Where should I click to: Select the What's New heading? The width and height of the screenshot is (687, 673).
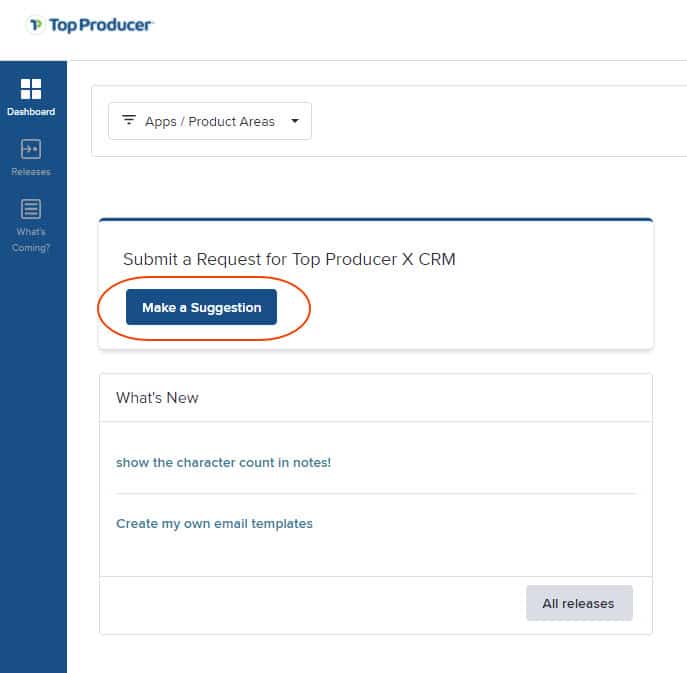(157, 398)
